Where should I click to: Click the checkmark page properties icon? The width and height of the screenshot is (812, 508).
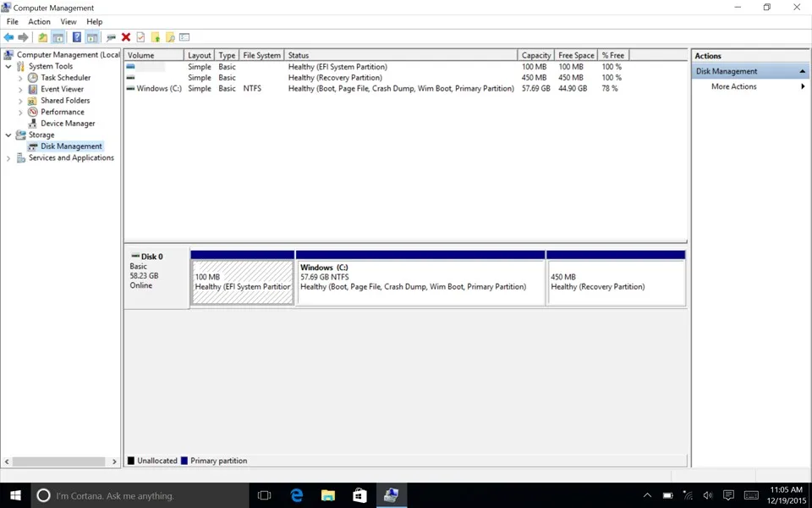140,37
